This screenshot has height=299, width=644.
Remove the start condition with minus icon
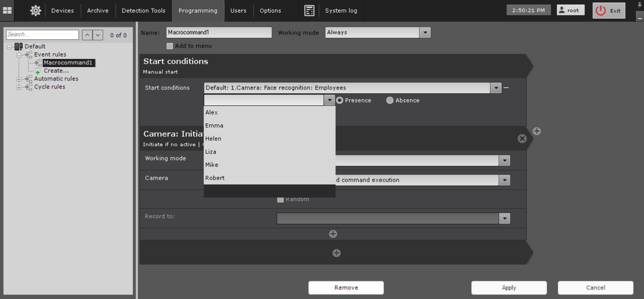[x=506, y=88]
